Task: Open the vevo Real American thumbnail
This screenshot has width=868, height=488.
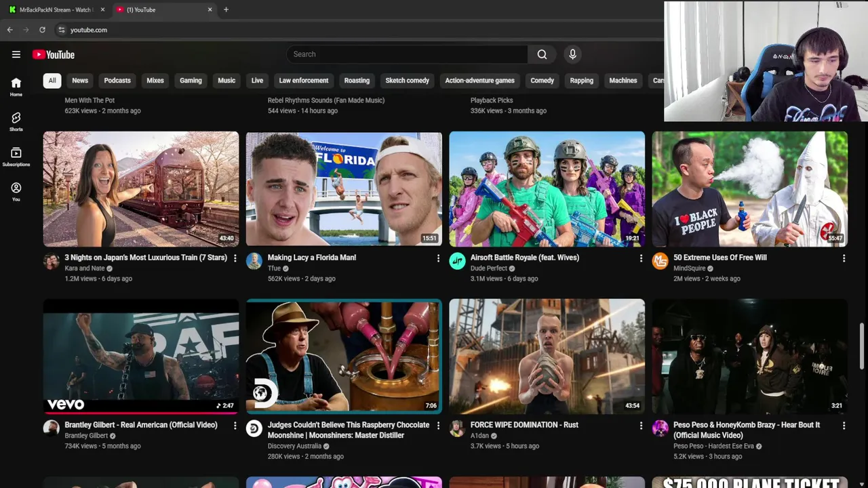Action: tap(141, 357)
